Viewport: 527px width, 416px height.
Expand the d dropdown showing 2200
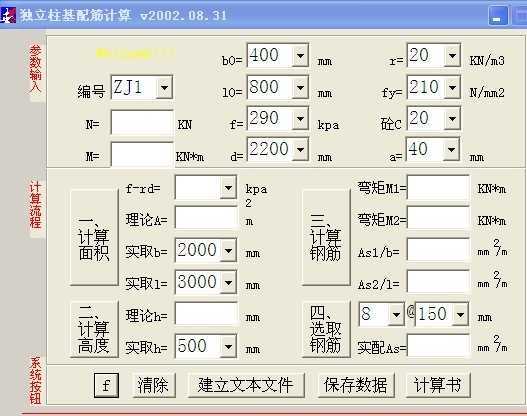pyautogui.click(x=300, y=149)
